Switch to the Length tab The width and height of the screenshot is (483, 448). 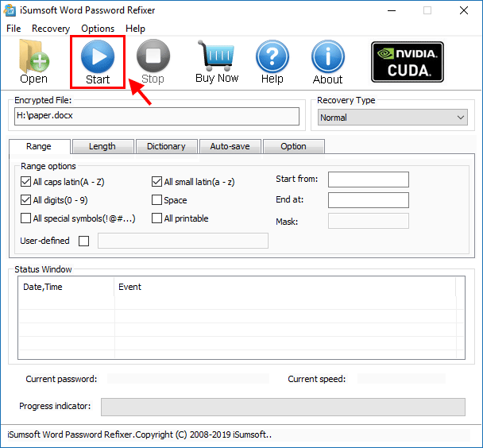102,146
